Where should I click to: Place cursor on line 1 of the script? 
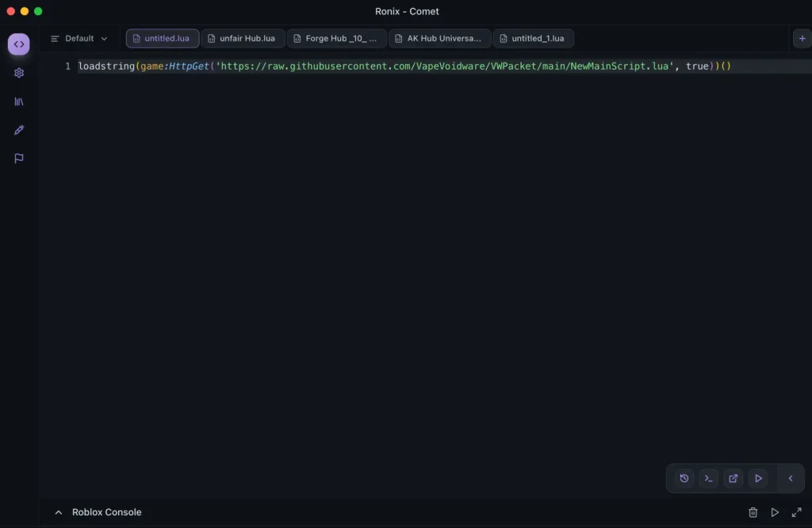[x=396, y=66]
